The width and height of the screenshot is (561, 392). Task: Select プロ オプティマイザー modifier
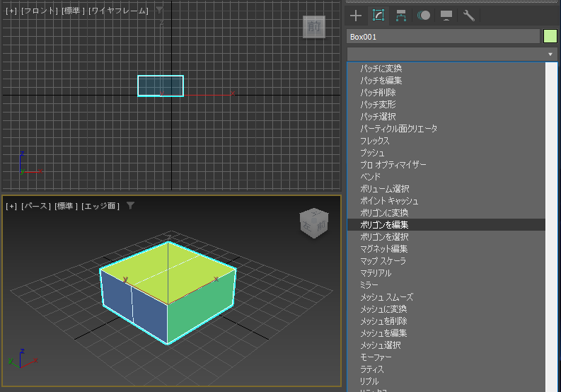click(x=446, y=165)
